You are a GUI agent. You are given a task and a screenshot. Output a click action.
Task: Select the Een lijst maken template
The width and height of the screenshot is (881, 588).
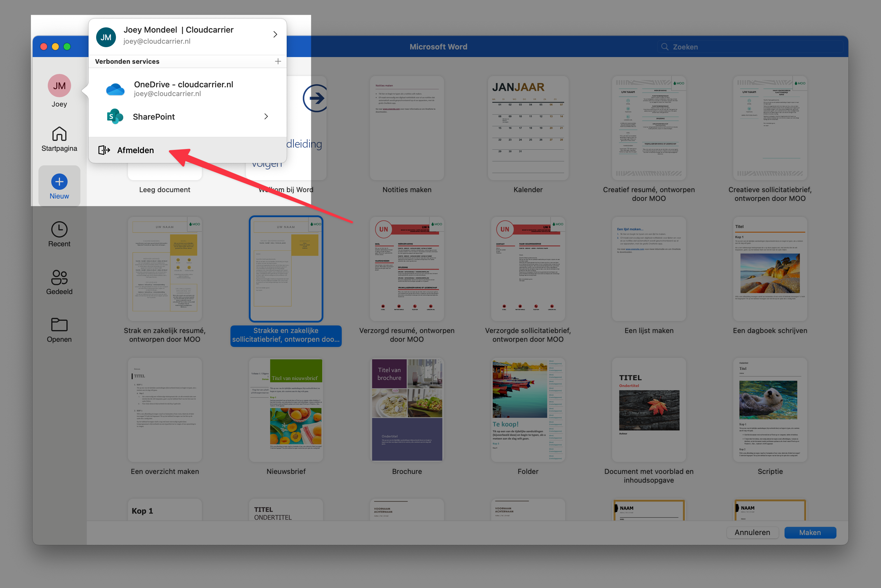coord(649,269)
